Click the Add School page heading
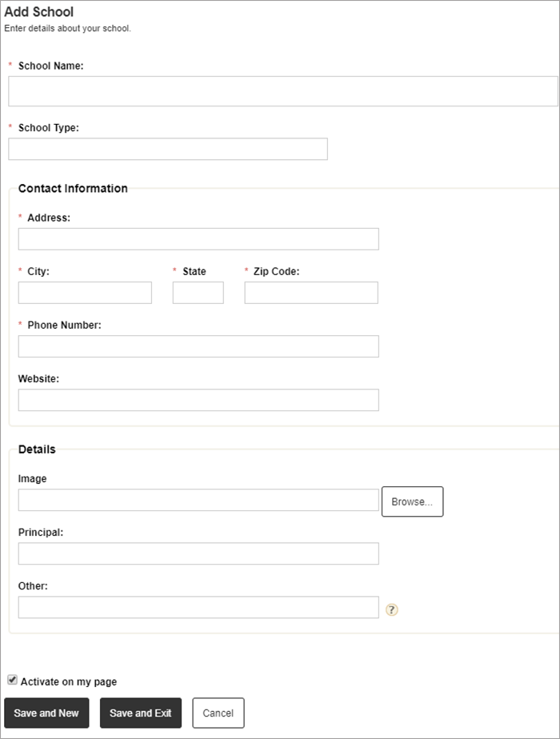The height and width of the screenshot is (739, 560). tap(39, 12)
